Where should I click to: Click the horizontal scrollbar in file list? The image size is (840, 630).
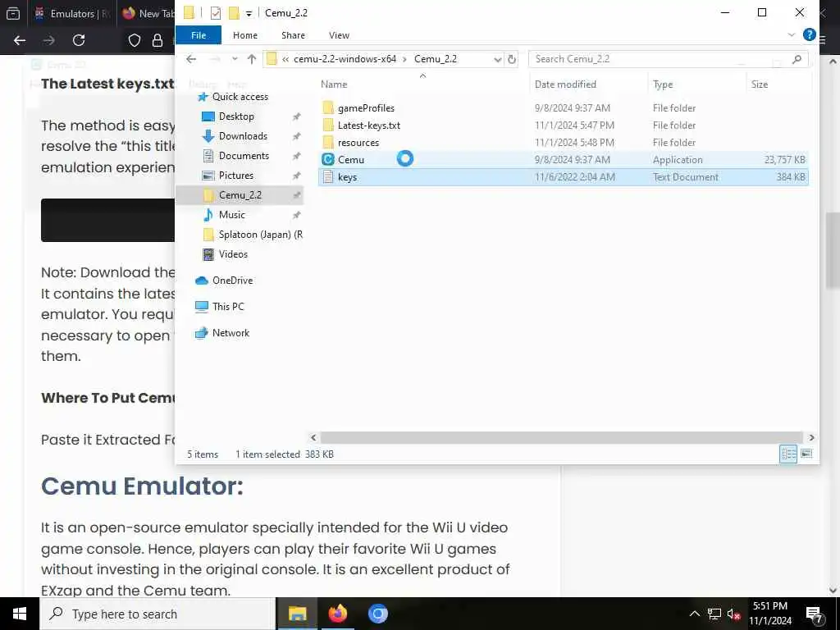coord(561,438)
